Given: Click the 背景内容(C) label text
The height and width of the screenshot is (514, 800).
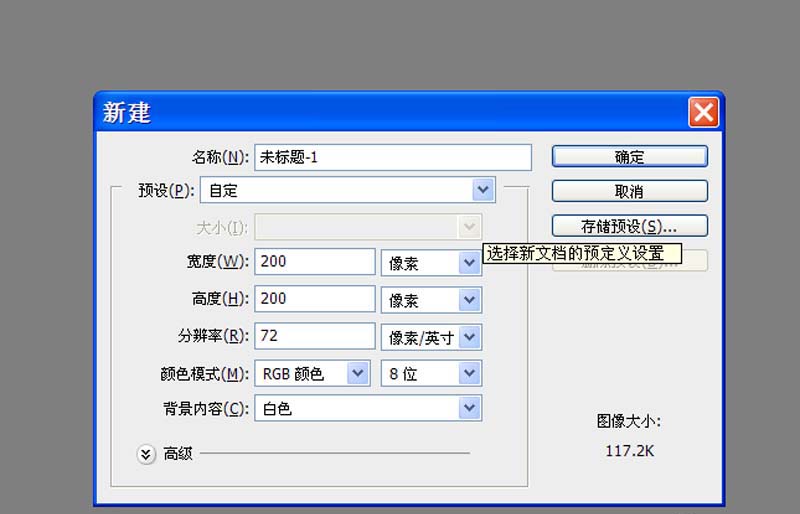Looking at the screenshot, I should (204, 409).
